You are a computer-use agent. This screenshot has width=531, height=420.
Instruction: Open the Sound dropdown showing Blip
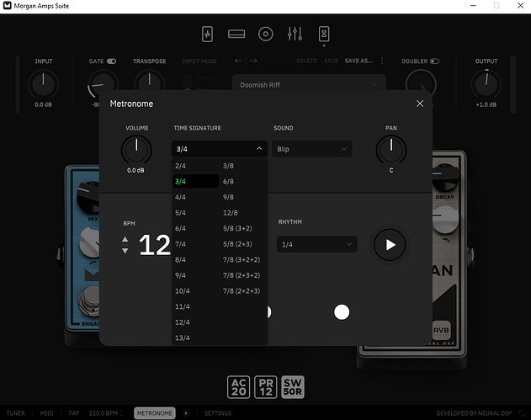(311, 149)
